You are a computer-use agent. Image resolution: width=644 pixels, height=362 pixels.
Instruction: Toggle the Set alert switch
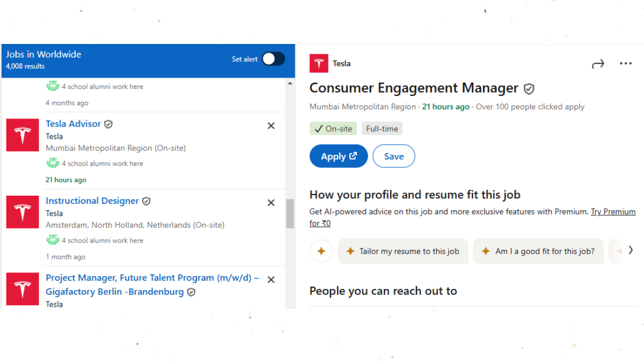pos(273,59)
